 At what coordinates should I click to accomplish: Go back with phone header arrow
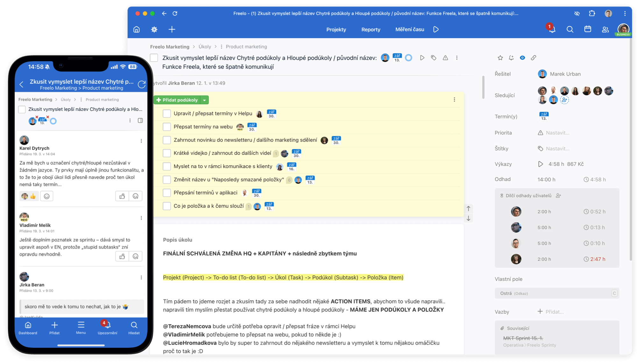tap(22, 84)
